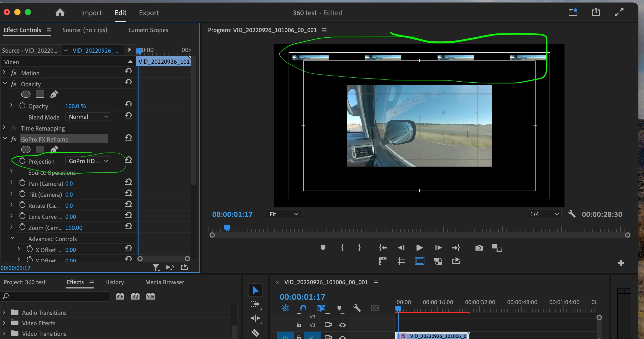Select the Razor tool
This screenshot has width=644, height=339.
tap(255, 333)
